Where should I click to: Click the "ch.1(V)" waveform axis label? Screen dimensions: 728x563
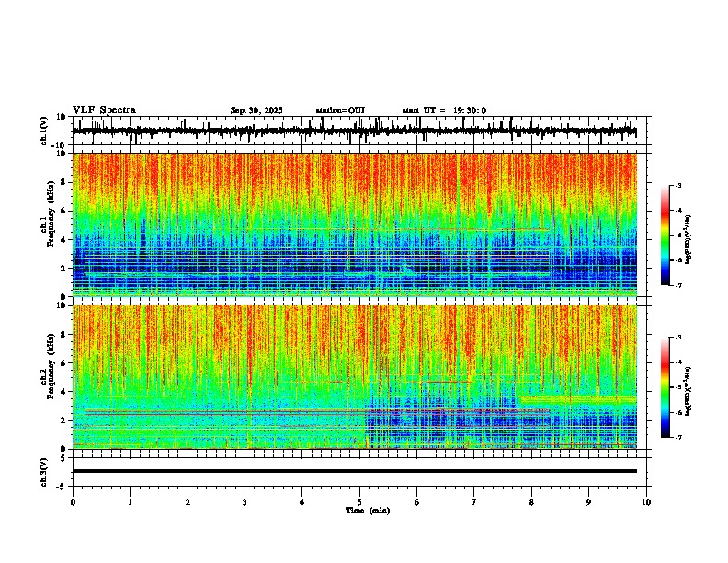[x=44, y=131]
